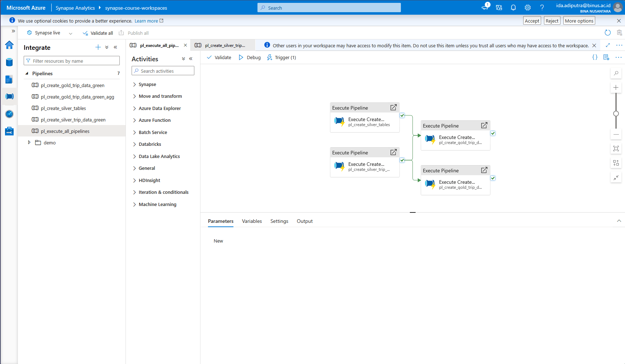This screenshot has width=625, height=364.
Task: Reject optional cookies
Action: tap(552, 21)
